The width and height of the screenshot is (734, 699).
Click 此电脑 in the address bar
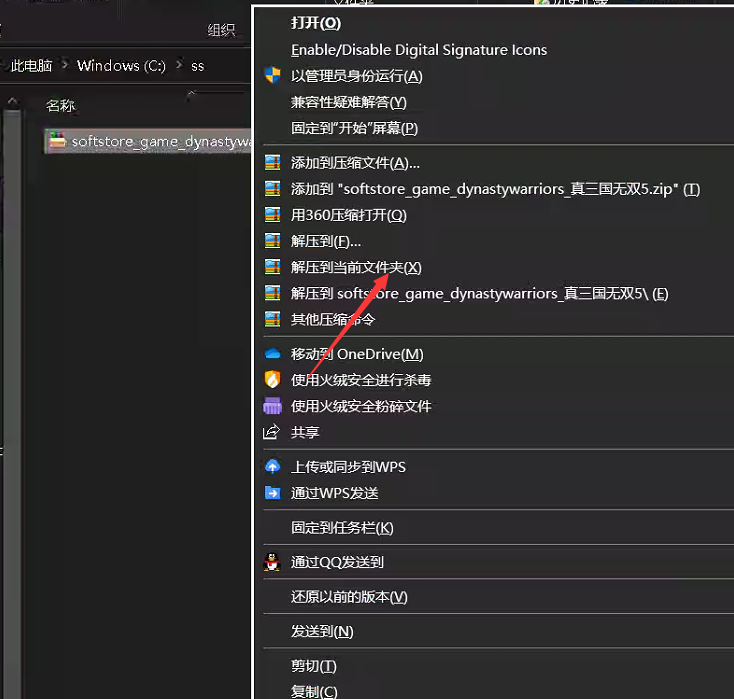pyautogui.click(x=31, y=66)
